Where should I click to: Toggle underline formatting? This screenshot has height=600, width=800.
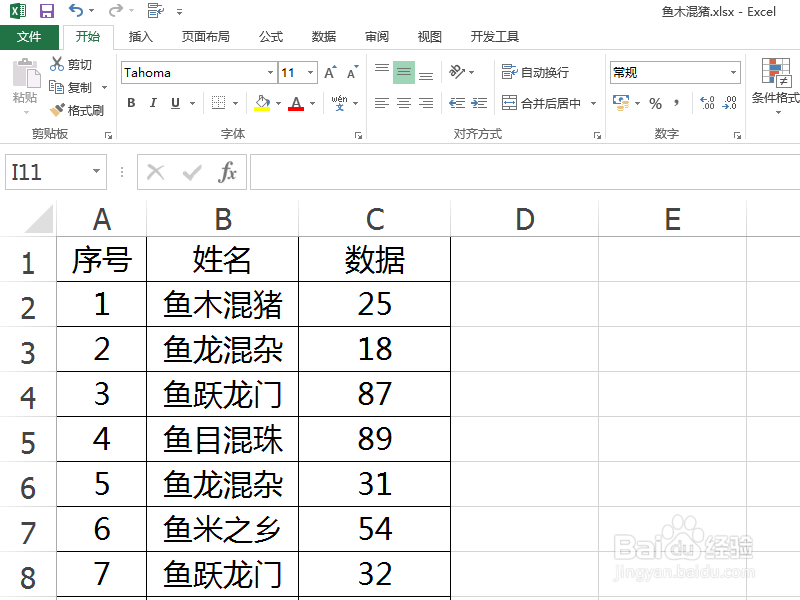pyautogui.click(x=176, y=103)
